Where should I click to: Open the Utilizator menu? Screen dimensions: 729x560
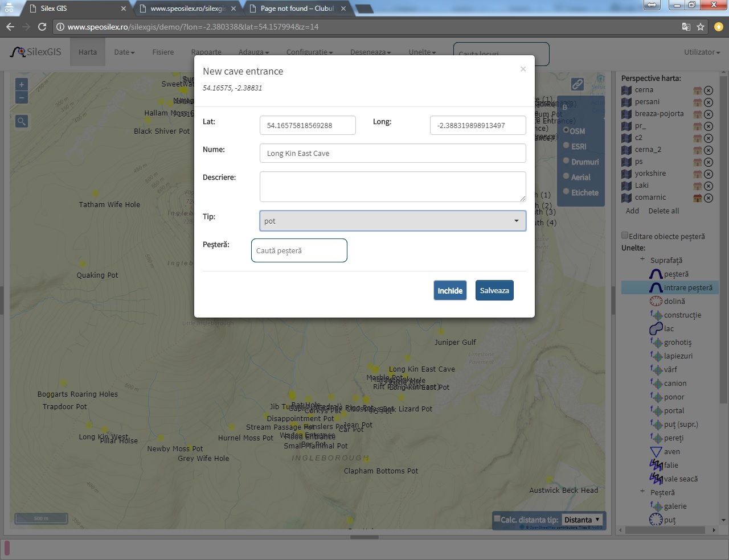point(702,52)
